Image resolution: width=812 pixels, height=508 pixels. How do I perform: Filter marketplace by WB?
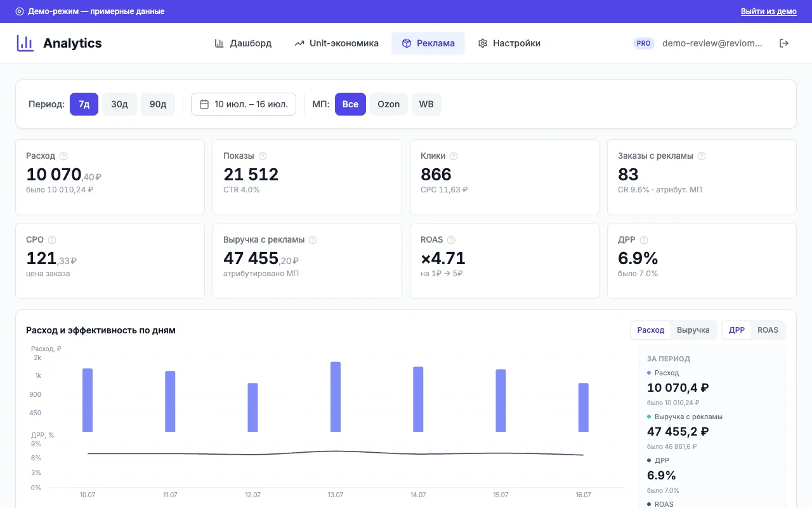click(426, 104)
